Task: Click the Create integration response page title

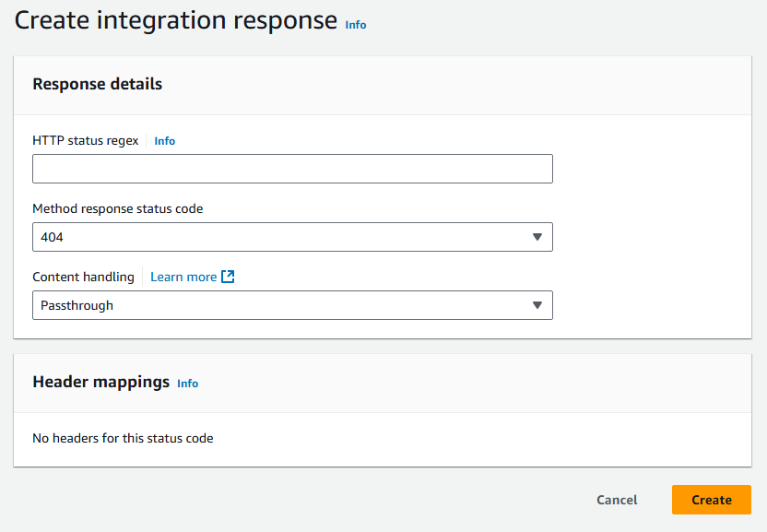Action: point(175,21)
